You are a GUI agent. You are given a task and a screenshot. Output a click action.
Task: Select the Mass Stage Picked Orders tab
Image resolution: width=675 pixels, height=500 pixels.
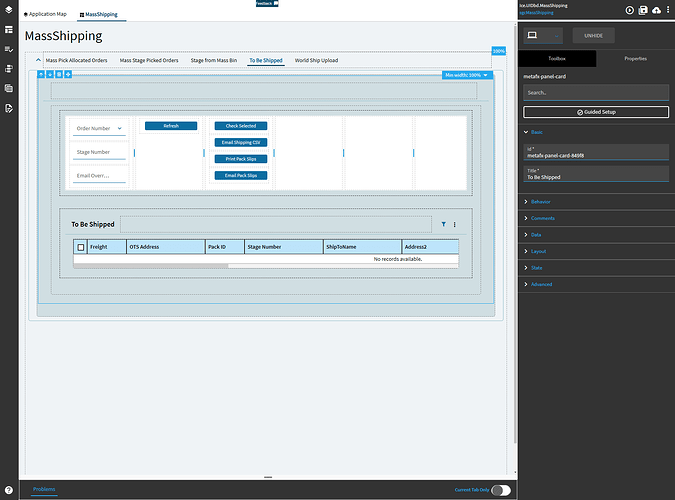149,60
